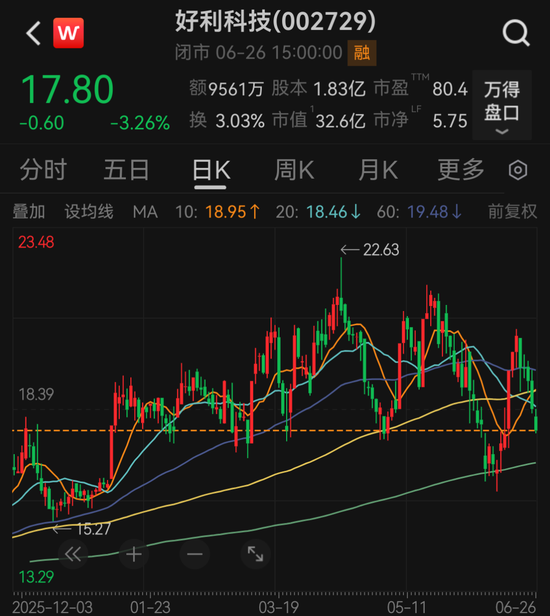
Task: Open 叠加 overlay option
Action: 29,212
